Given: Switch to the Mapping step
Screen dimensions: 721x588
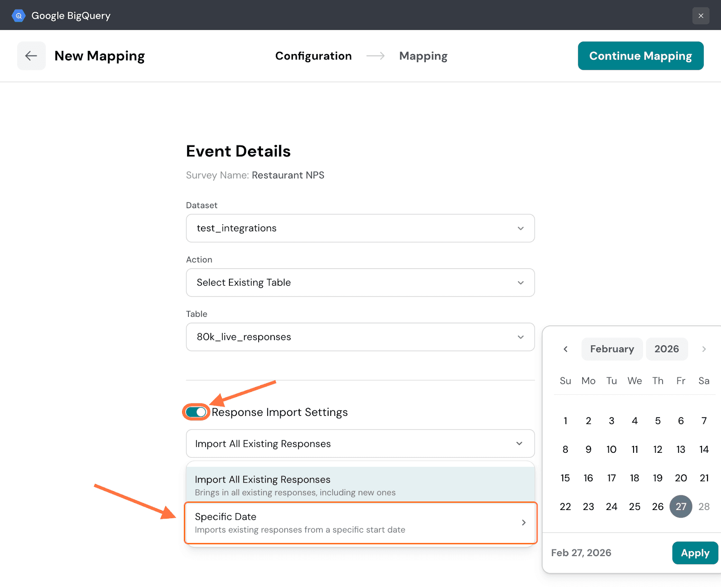Looking at the screenshot, I should pos(423,56).
